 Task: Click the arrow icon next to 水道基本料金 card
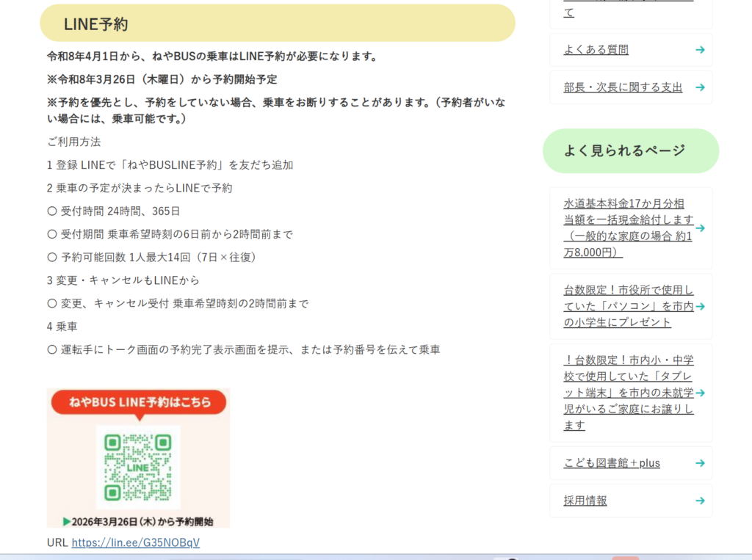coord(700,228)
